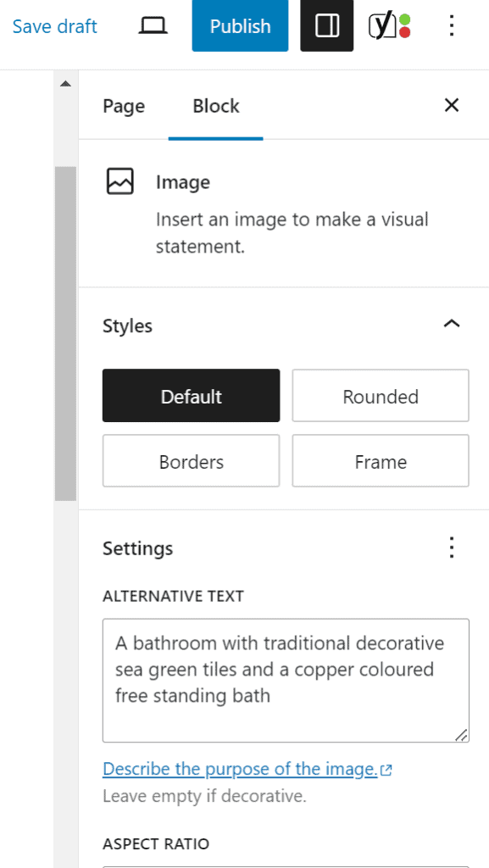
Task: Click the Image block icon
Action: tap(120, 181)
